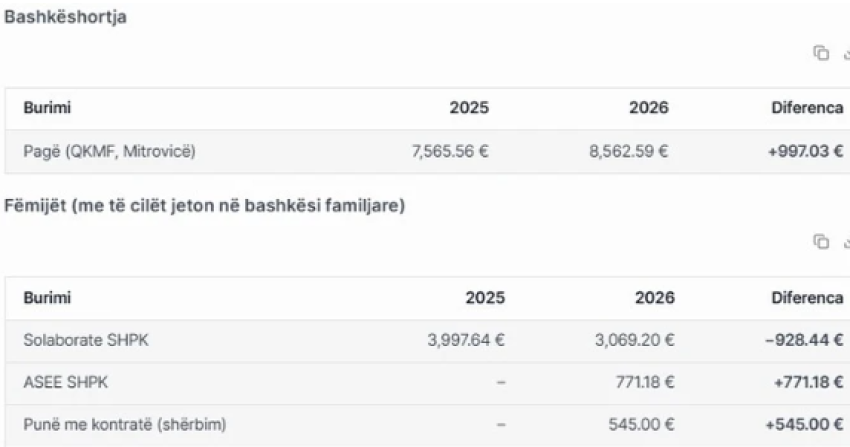Click the 8,562.59 € cell

pos(628,152)
